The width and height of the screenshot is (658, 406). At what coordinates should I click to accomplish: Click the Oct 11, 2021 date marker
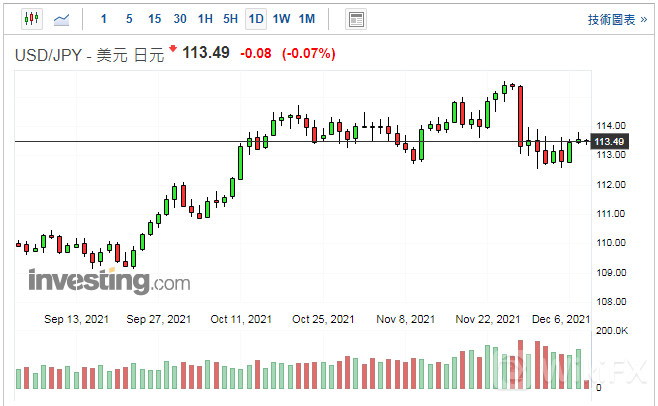(241, 319)
